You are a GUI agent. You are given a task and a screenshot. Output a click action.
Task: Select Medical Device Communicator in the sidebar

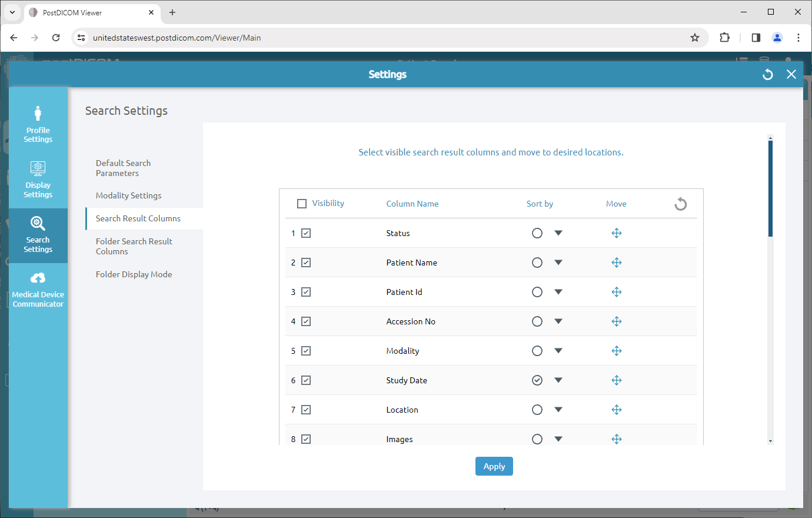(x=38, y=288)
